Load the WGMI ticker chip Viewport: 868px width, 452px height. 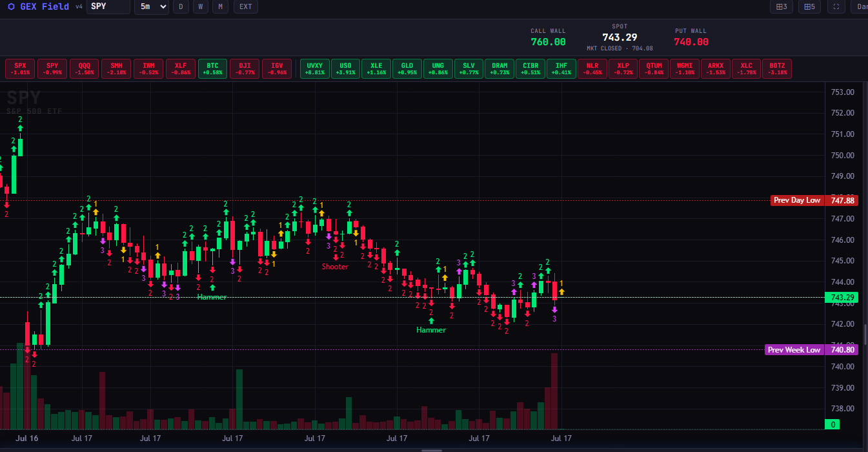coord(685,68)
